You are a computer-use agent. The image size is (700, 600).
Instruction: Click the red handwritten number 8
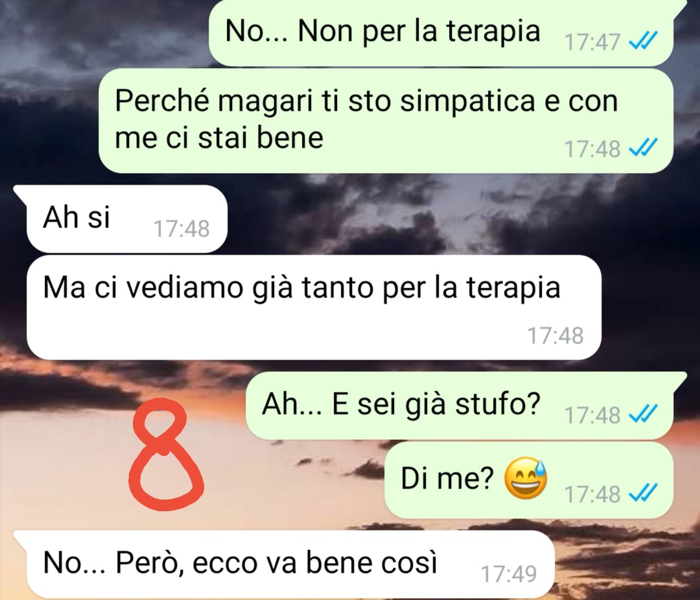[x=166, y=456]
